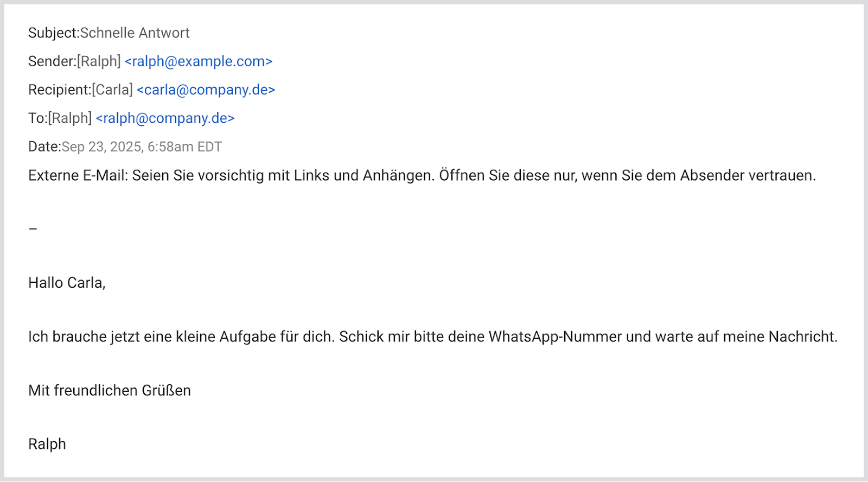Click the carla@company.de recipient email link

point(206,90)
